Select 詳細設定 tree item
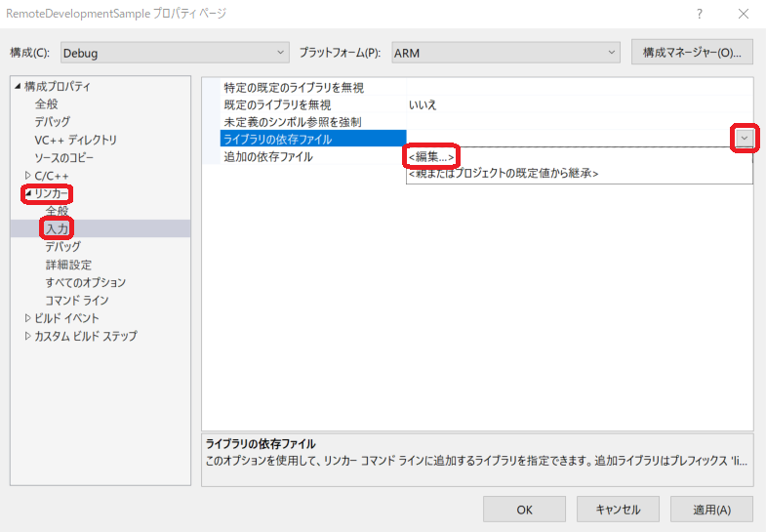The width and height of the screenshot is (766, 532). point(69,265)
